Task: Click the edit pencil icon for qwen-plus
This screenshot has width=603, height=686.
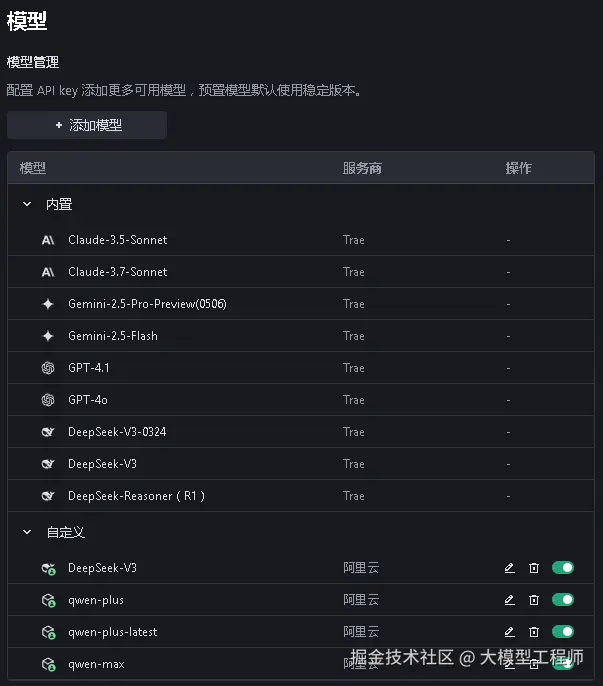Action: pos(509,600)
